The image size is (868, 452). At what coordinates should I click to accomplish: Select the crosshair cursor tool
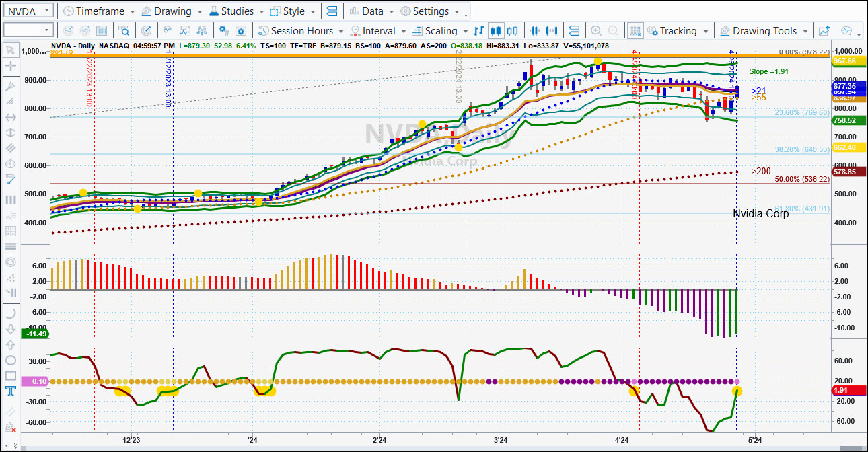tap(10, 66)
